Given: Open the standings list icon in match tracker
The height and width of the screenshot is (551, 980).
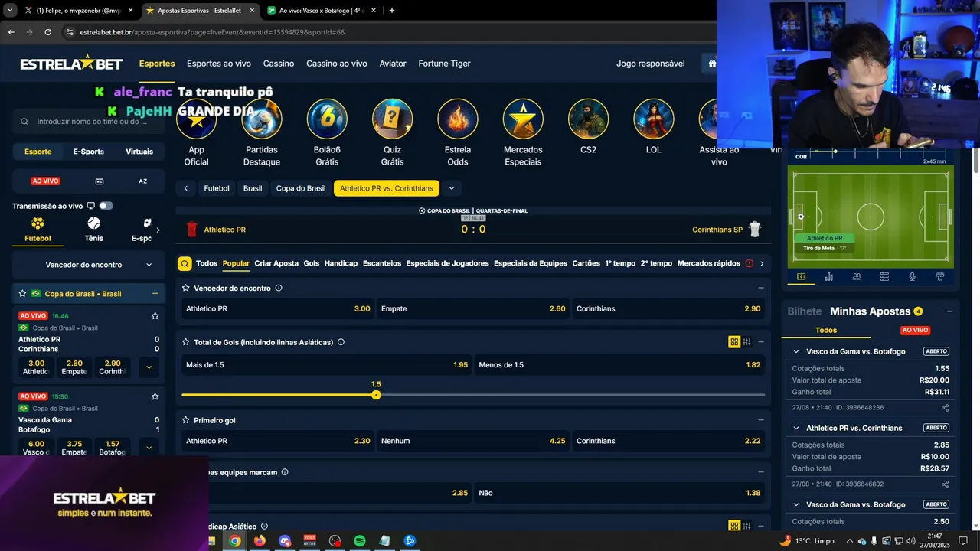Looking at the screenshot, I should [884, 277].
